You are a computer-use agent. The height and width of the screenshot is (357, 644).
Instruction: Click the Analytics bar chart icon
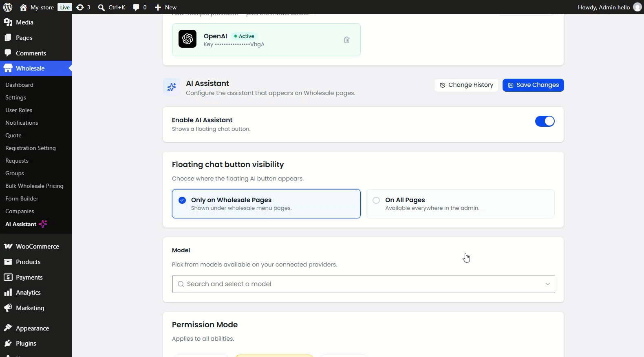[8, 293]
